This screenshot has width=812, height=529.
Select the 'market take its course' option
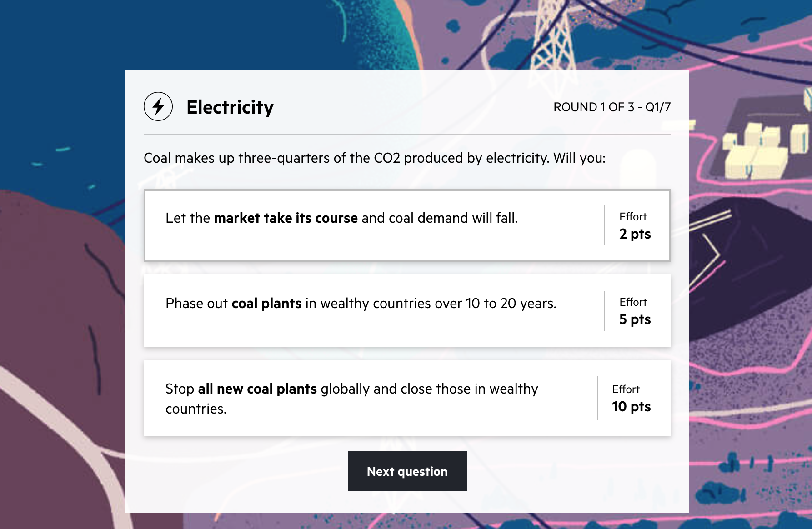[x=407, y=225]
